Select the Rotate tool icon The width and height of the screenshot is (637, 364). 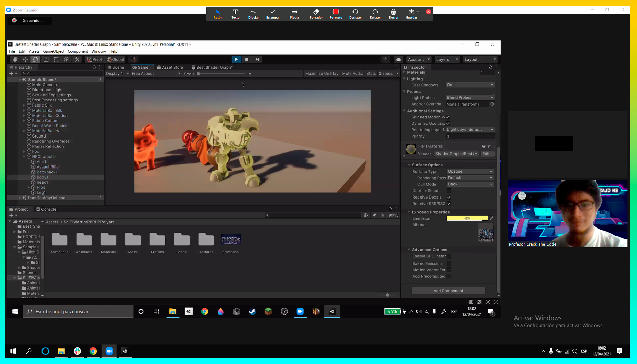coord(35,59)
